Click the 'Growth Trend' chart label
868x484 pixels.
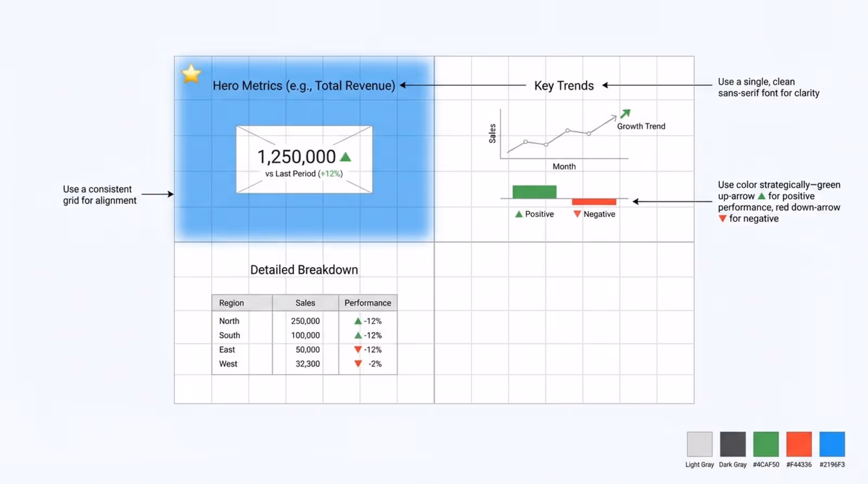pyautogui.click(x=641, y=126)
